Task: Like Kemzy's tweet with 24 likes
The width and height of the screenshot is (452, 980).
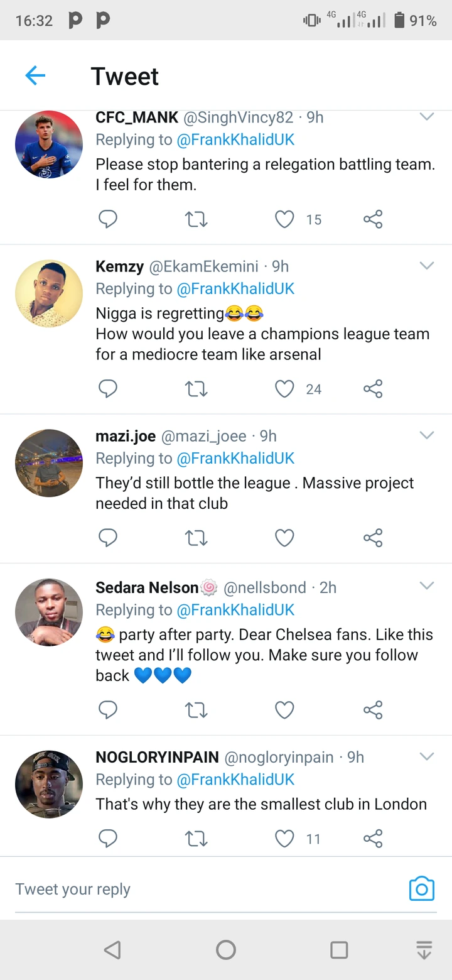Action: tap(285, 389)
